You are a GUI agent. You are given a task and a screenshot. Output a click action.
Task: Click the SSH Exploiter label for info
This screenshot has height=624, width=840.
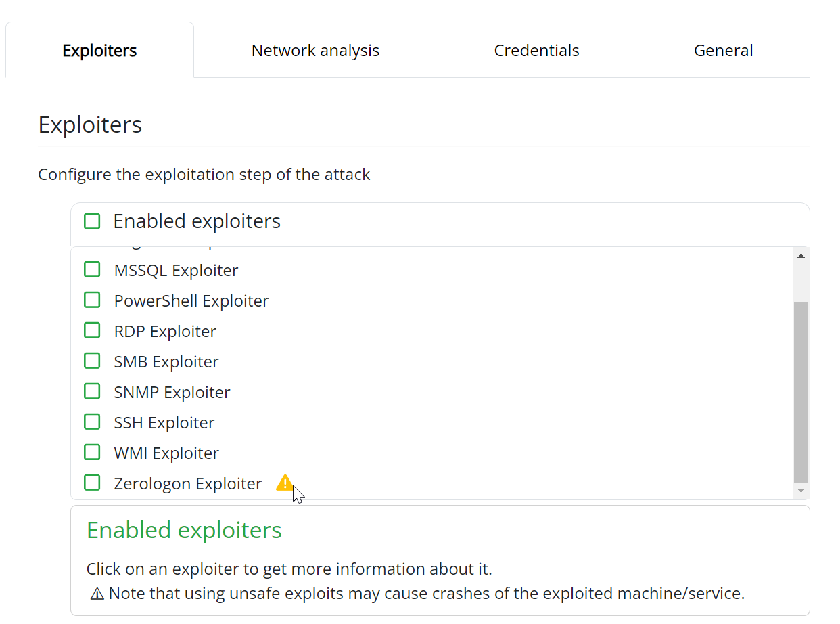tap(164, 422)
